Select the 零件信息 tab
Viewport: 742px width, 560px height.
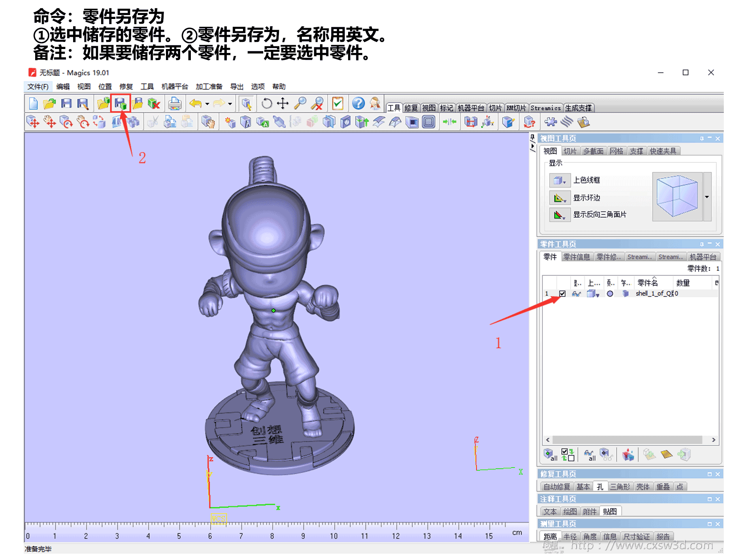(x=576, y=257)
